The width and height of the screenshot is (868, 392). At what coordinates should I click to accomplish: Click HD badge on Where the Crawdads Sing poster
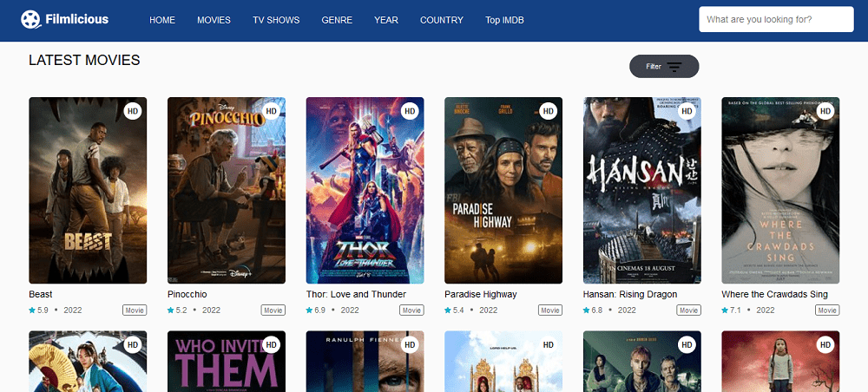[x=825, y=111]
